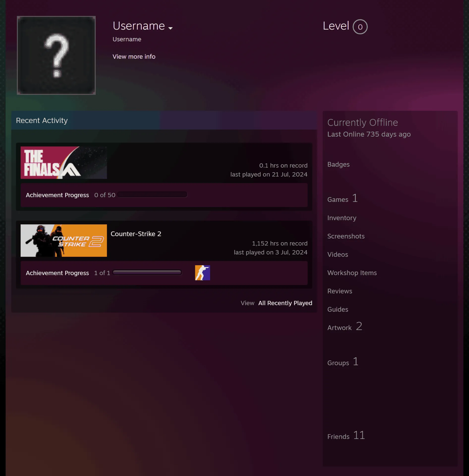
Task: Open the Groups list
Action: pyautogui.click(x=343, y=362)
